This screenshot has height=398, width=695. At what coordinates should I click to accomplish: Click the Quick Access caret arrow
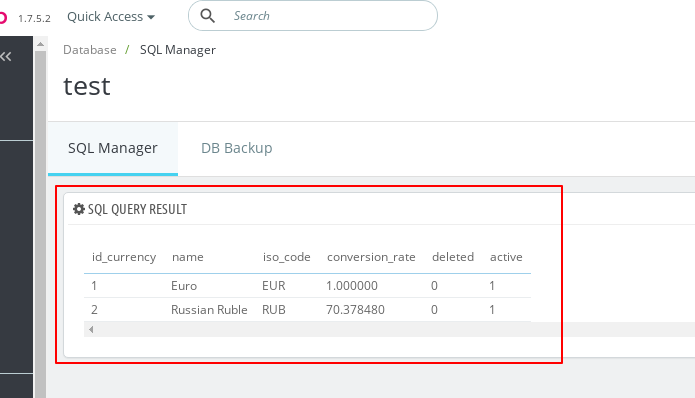coord(151,17)
